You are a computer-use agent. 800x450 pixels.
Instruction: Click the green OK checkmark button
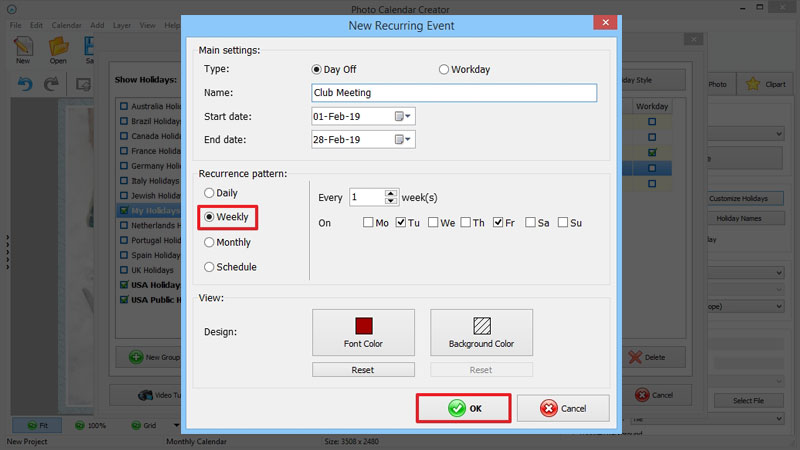click(x=463, y=408)
